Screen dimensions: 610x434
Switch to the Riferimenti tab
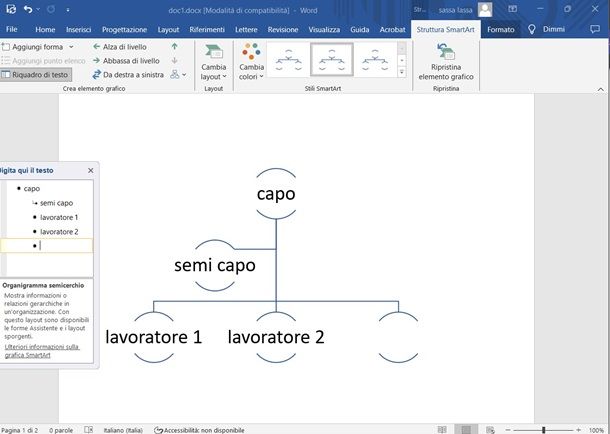[x=207, y=30]
